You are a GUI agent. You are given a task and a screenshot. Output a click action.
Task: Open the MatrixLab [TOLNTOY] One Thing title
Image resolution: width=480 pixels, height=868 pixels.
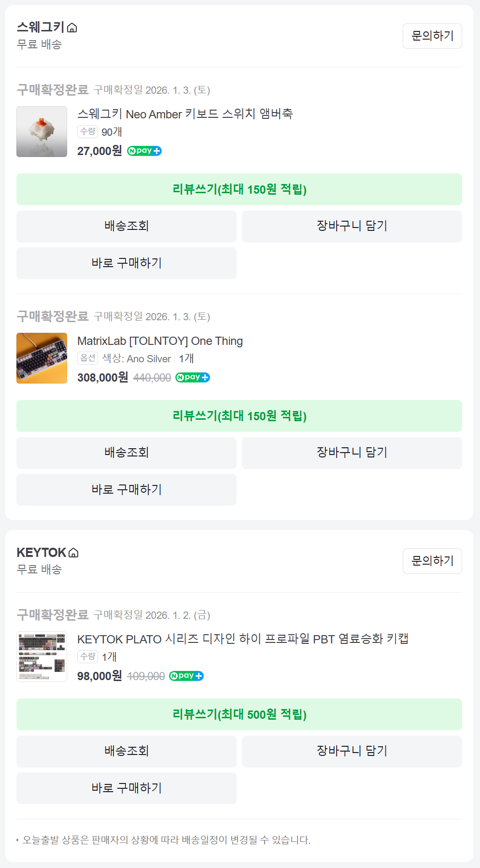160,341
